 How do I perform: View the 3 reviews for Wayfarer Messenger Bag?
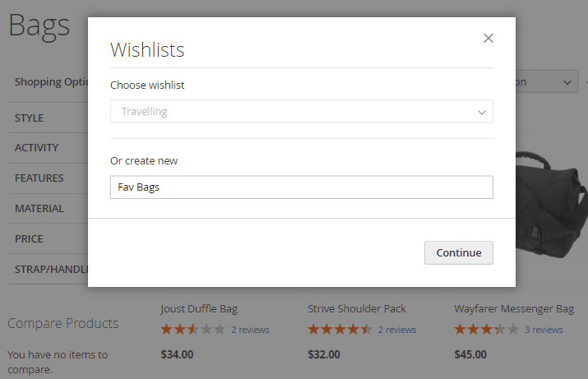[x=544, y=330]
